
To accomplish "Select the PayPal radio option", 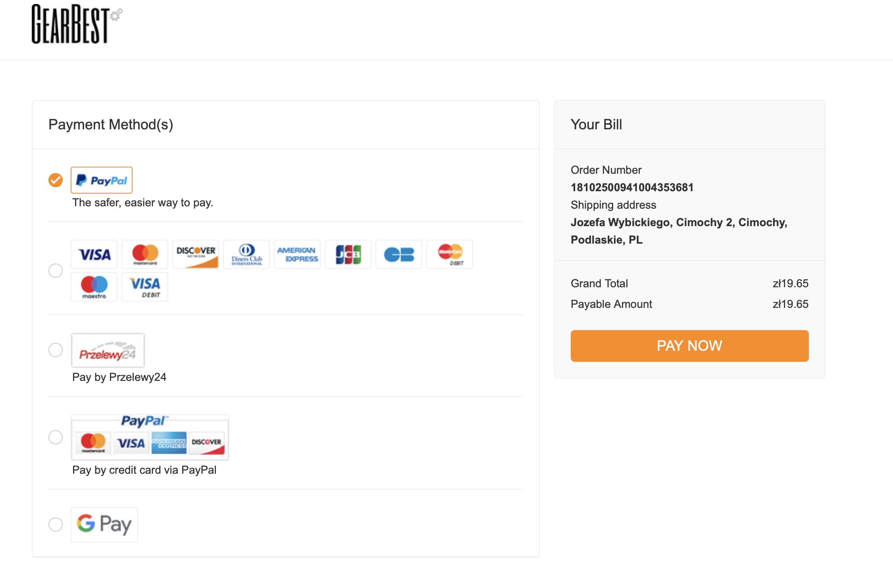I will point(56,180).
